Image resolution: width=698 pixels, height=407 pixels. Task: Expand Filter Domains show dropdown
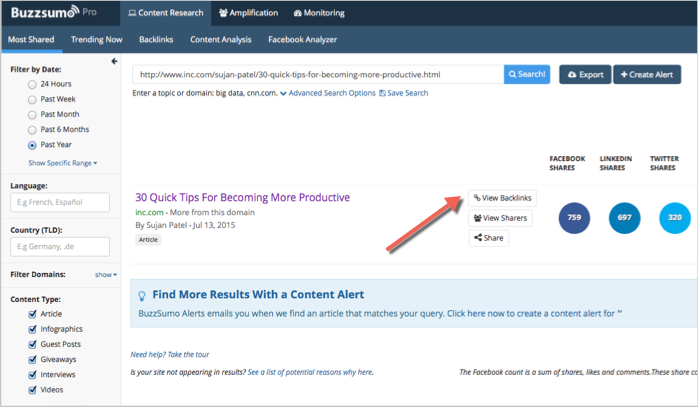point(106,275)
